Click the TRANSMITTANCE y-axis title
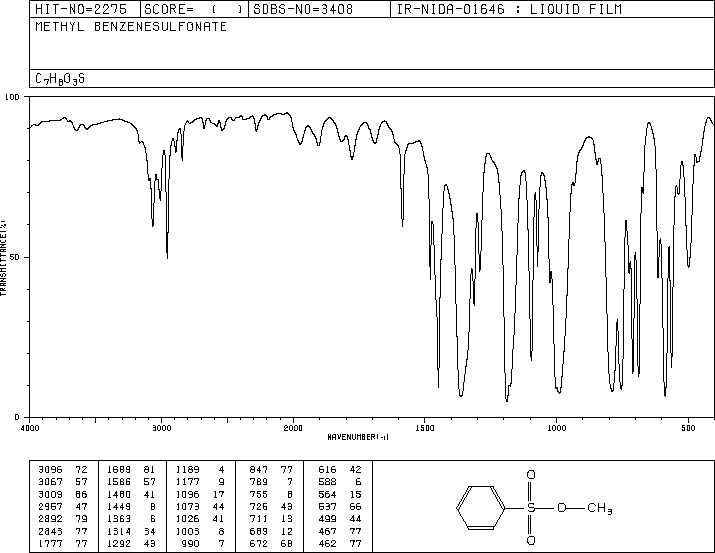This screenshot has height=553, width=715. (3, 258)
